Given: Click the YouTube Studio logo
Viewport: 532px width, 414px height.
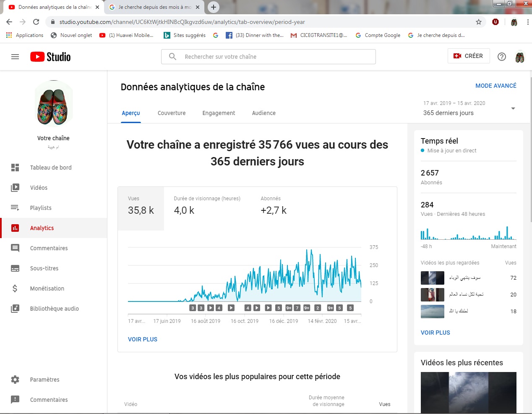Looking at the screenshot, I should tap(50, 56).
